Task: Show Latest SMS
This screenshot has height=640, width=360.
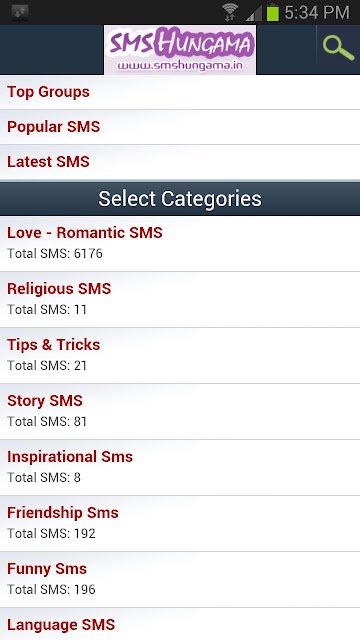Action: (x=180, y=162)
